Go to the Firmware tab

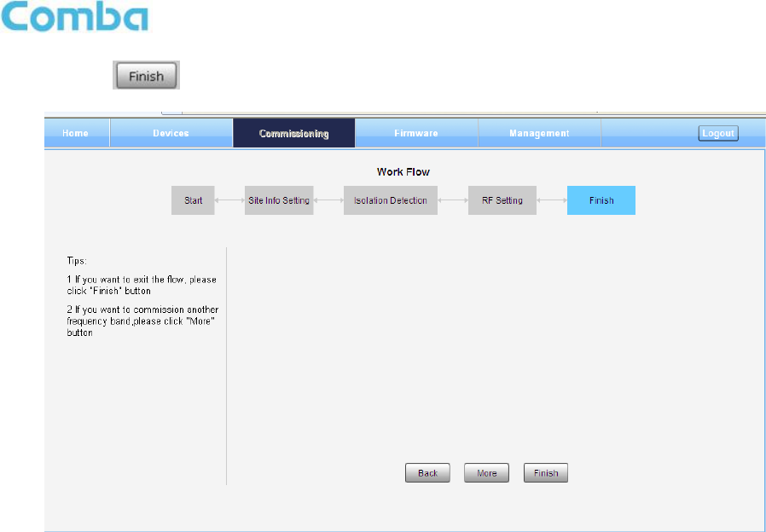point(416,133)
